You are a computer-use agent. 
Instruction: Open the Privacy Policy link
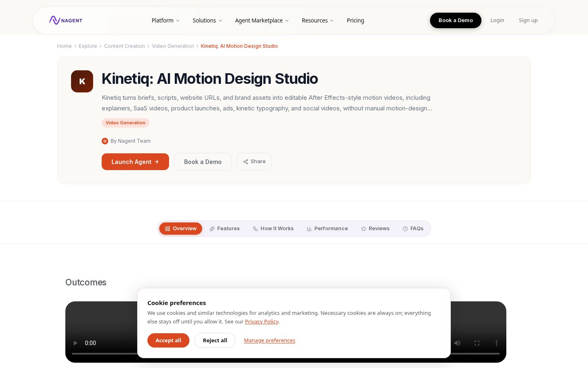coord(261,321)
